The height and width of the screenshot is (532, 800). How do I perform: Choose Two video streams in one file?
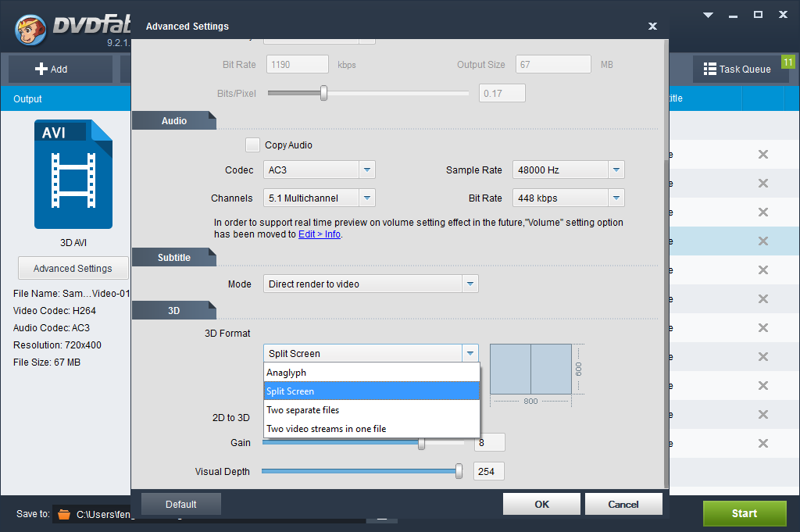[372, 429]
